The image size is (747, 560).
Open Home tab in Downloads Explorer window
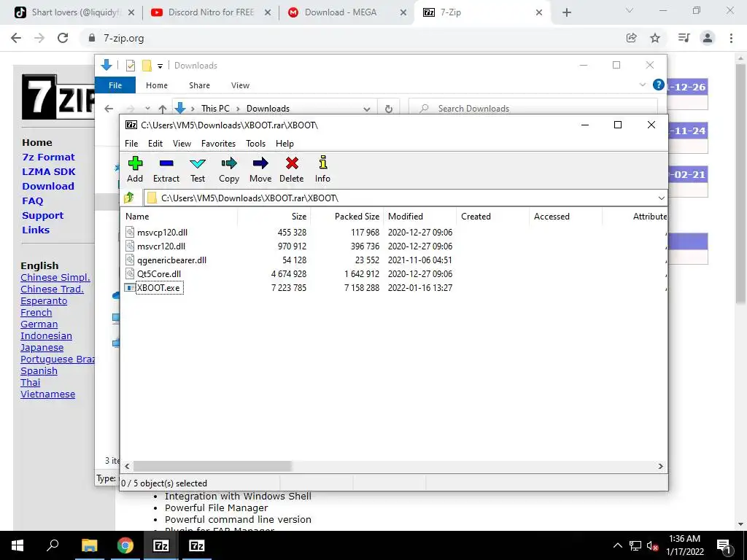[157, 85]
